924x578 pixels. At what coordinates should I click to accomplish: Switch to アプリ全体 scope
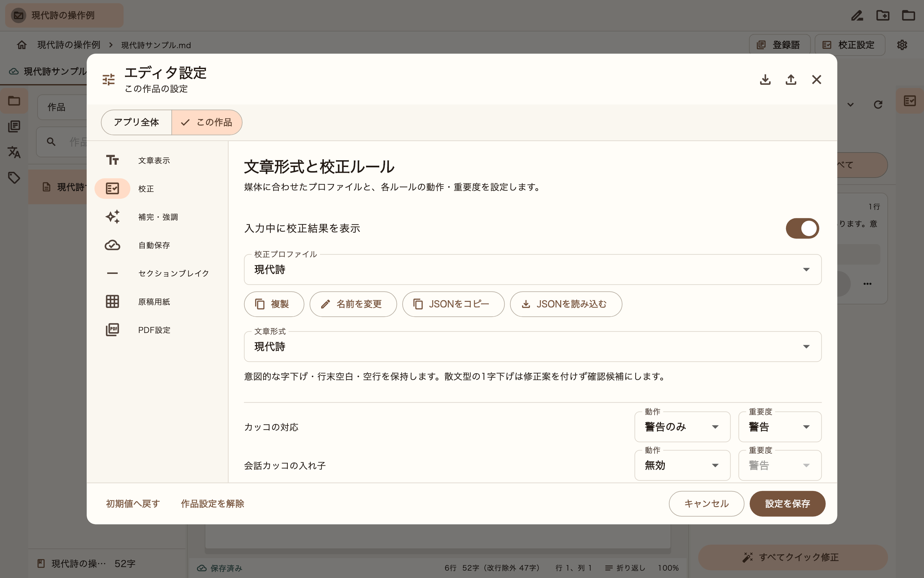[x=136, y=122]
